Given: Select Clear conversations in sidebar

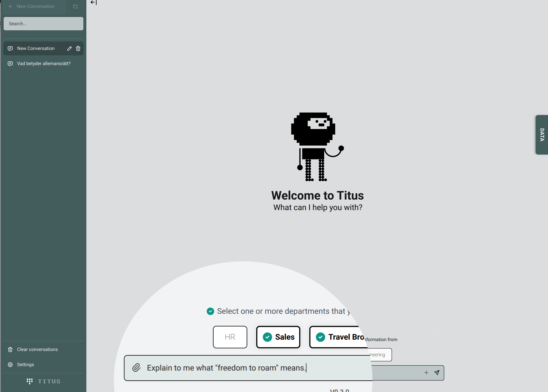Looking at the screenshot, I should tap(37, 349).
